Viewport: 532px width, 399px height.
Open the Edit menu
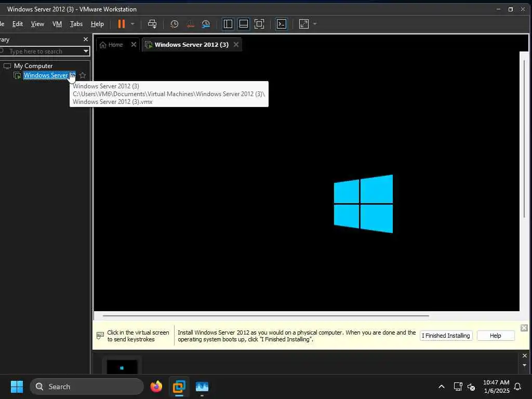pos(18,24)
